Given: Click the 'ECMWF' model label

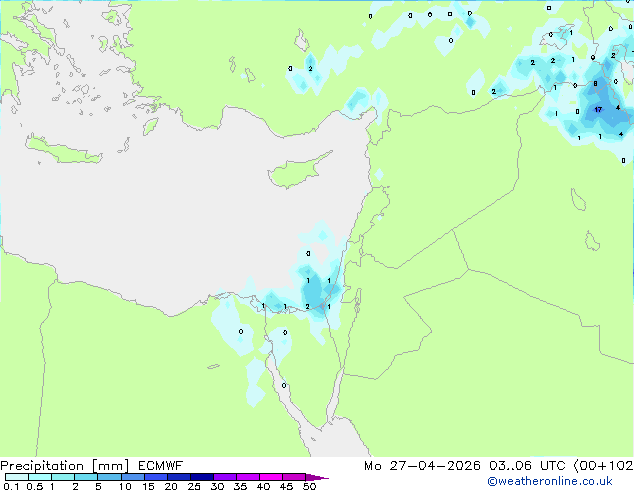Looking at the screenshot, I should point(161,466).
